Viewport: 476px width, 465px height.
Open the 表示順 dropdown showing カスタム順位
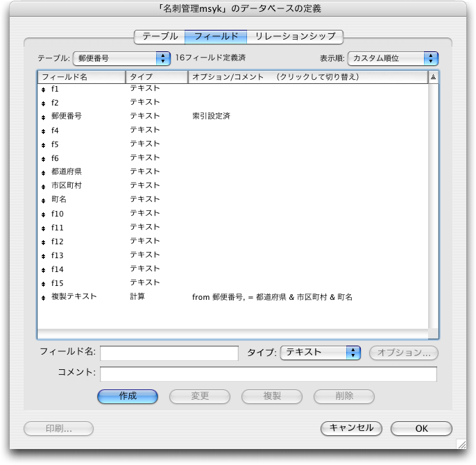pyautogui.click(x=393, y=59)
